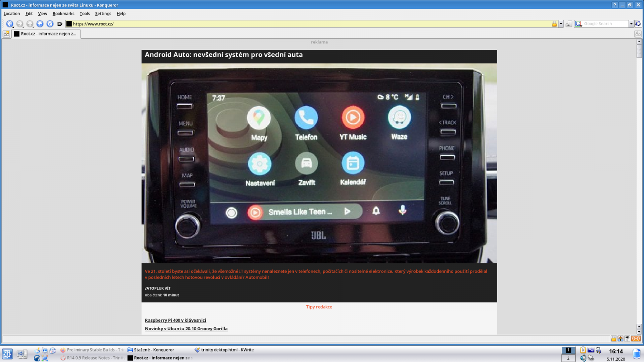The width and height of the screenshot is (644, 362).
Task: Switch to R14.0.9 Release Notes taskbar entry
Action: [93, 358]
